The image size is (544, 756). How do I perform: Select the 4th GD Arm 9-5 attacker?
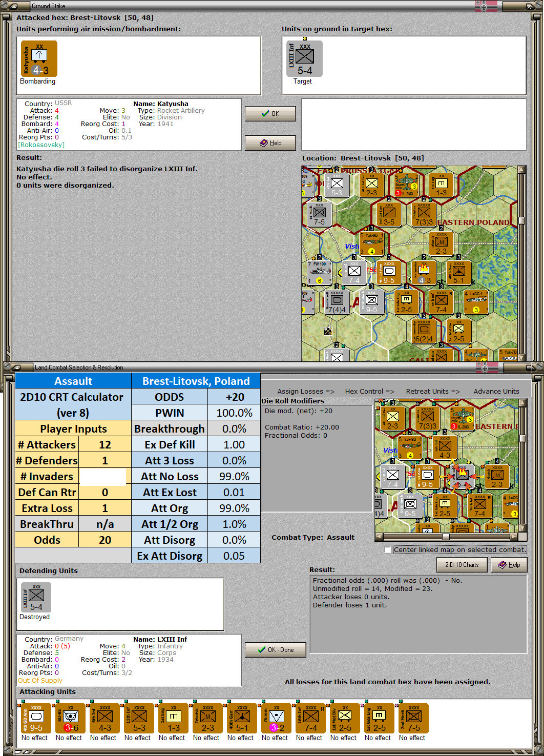(x=36, y=718)
